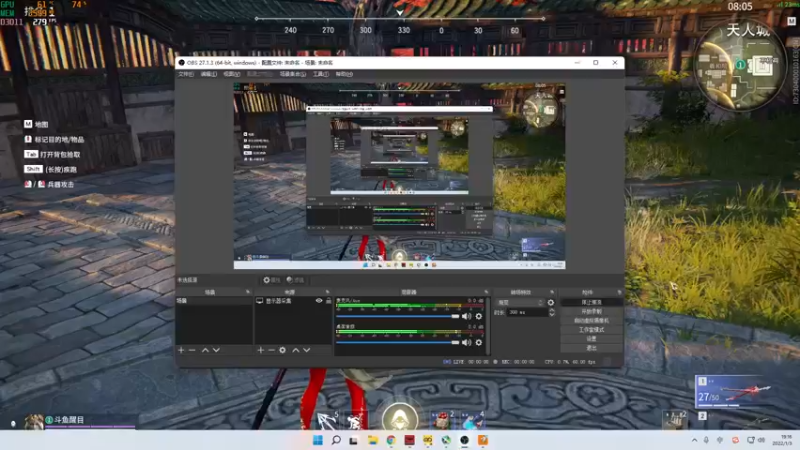Select the 场景 scene row in Scenes list
800x450 pixels.
coord(214,301)
